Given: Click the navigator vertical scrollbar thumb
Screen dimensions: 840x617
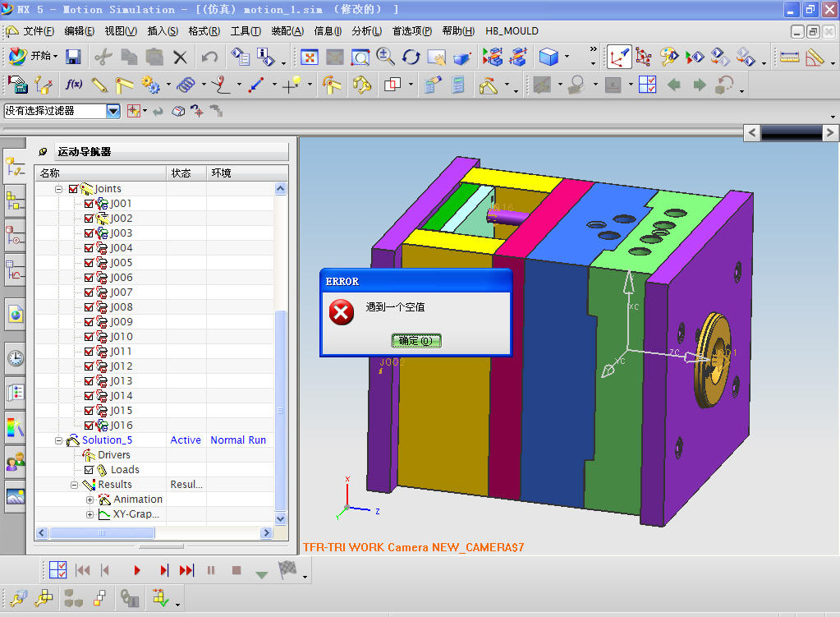Looking at the screenshot, I should coord(280,410).
